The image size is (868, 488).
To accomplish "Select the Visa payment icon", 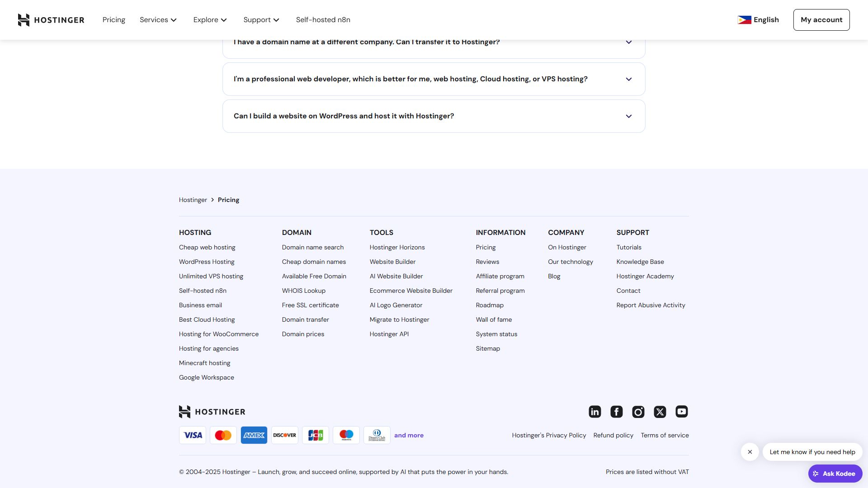I will (192, 435).
